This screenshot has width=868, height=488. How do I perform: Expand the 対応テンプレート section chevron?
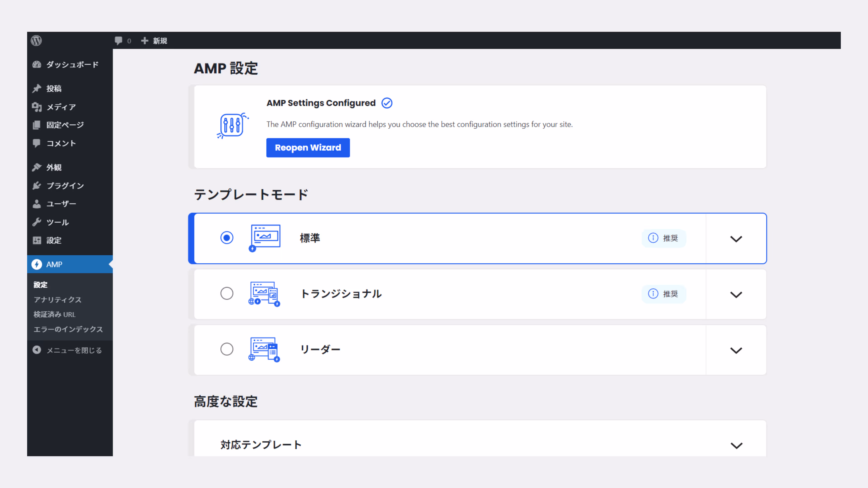736,446
